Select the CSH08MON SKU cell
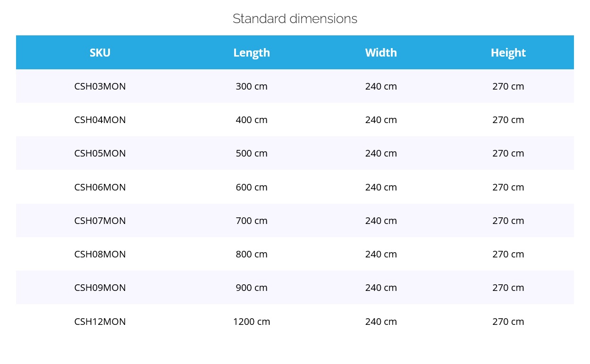Screen dimensions: 590x364 click(x=100, y=254)
